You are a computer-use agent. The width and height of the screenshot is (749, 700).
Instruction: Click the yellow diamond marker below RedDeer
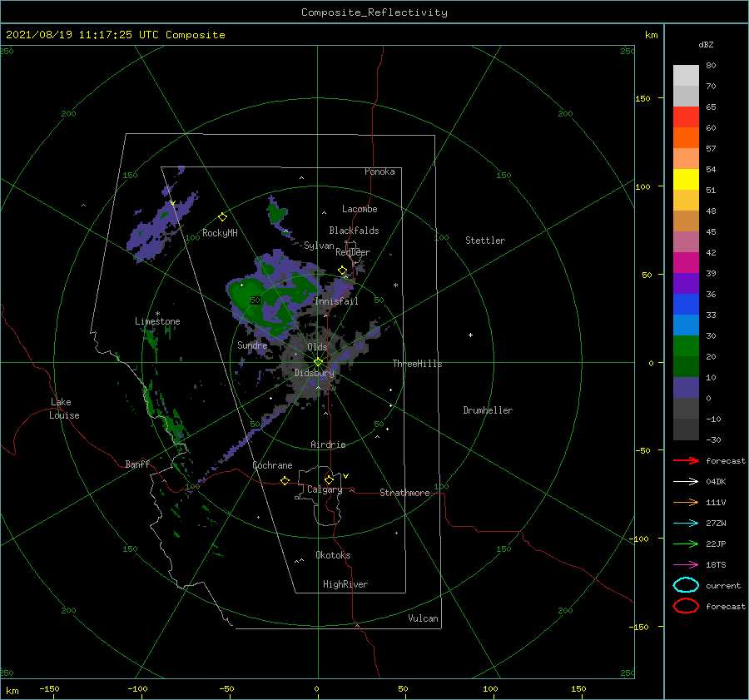pos(342,270)
